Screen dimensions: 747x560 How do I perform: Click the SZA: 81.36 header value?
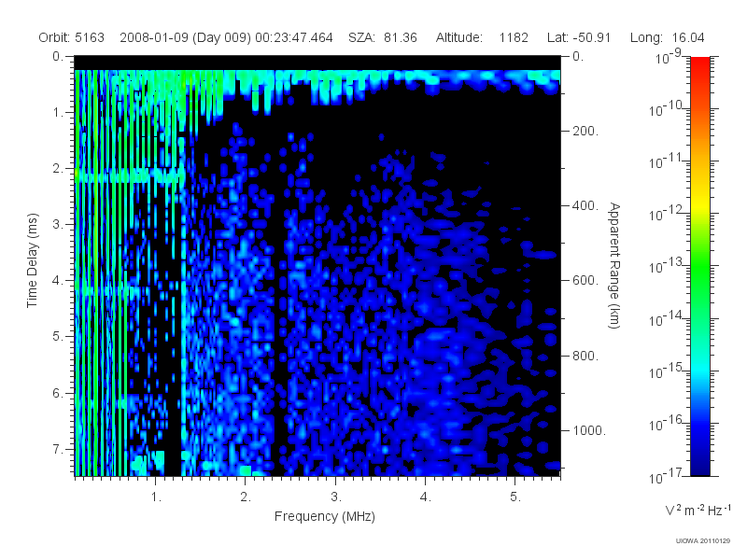coord(383,37)
